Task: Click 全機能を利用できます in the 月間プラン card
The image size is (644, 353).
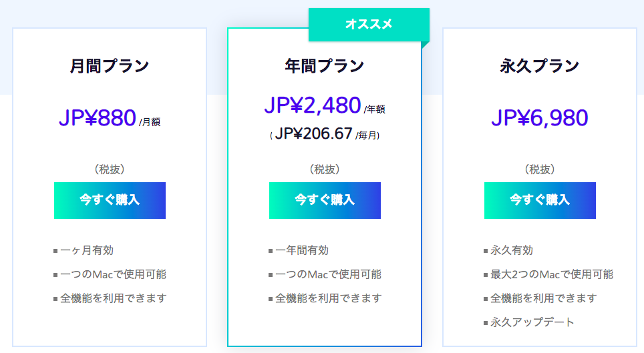Action: (x=113, y=298)
